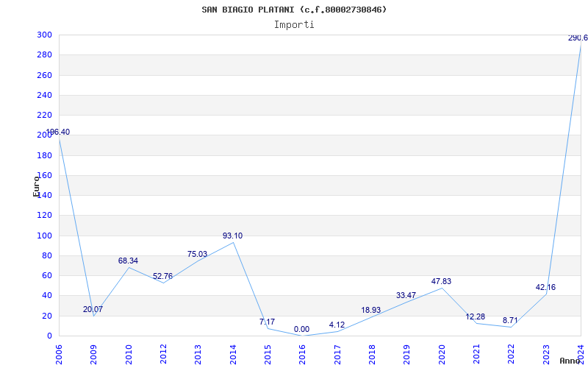Click the 52.76 value label
588x368 pixels.
pyautogui.click(x=162, y=277)
